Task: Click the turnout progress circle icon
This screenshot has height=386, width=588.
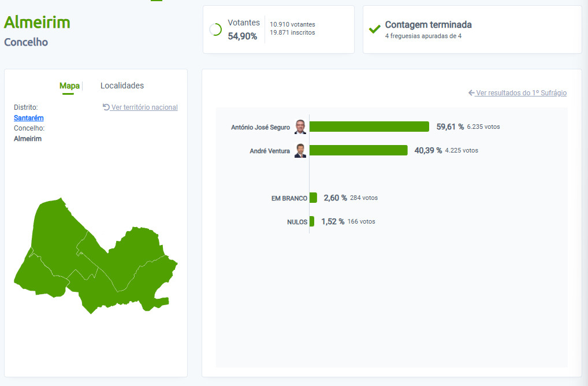Action: click(x=215, y=29)
